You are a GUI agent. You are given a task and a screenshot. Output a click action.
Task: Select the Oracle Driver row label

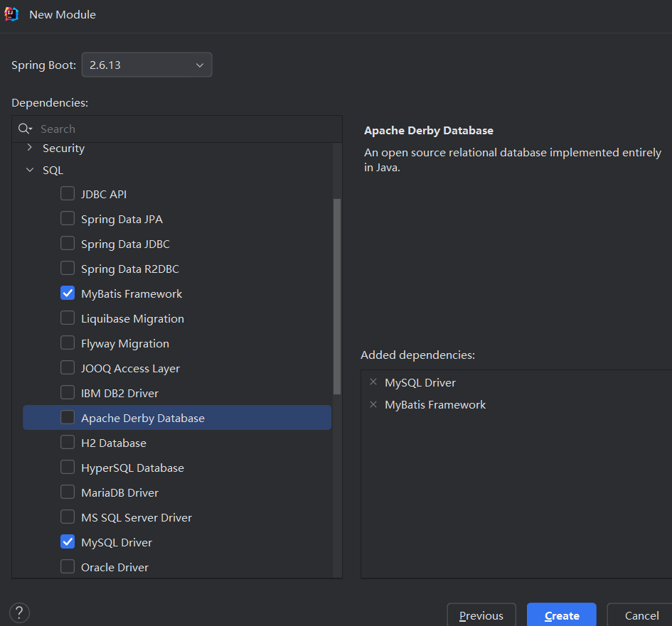coord(114,567)
